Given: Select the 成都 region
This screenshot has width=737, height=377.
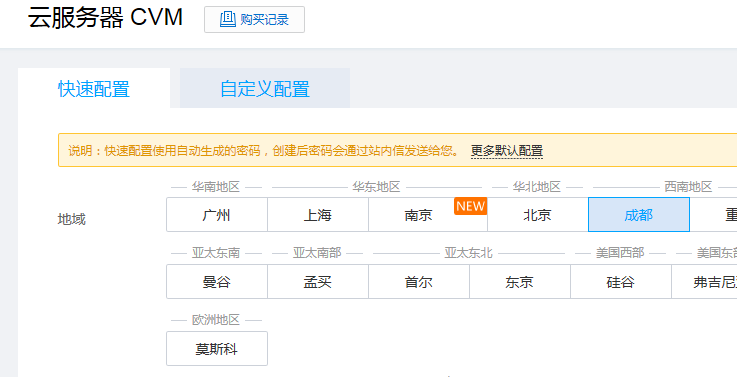Looking at the screenshot, I should tap(639, 215).
